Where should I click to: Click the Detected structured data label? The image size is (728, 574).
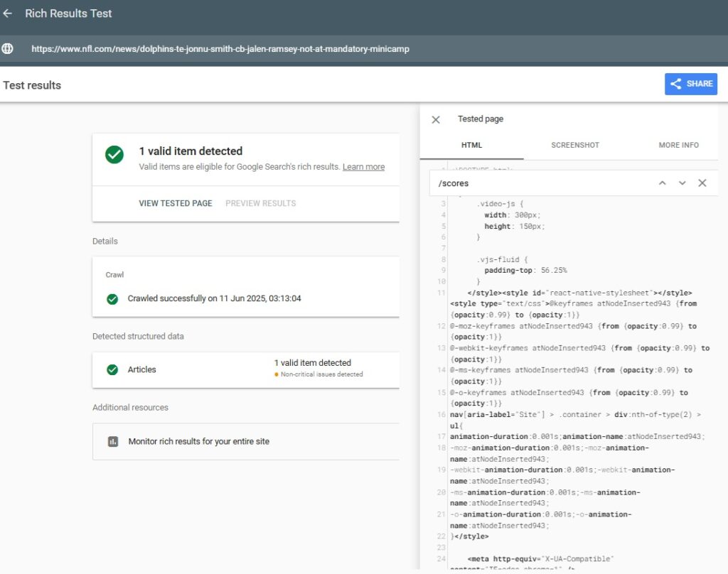point(138,337)
